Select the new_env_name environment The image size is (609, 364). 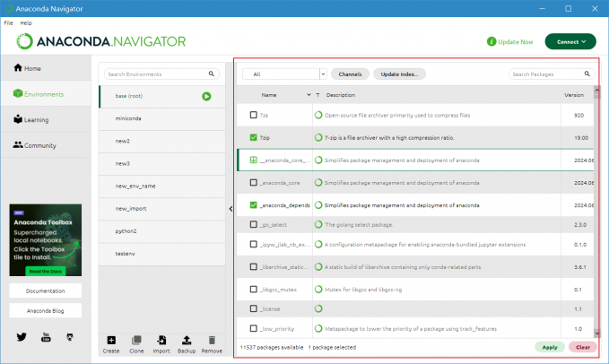point(162,186)
